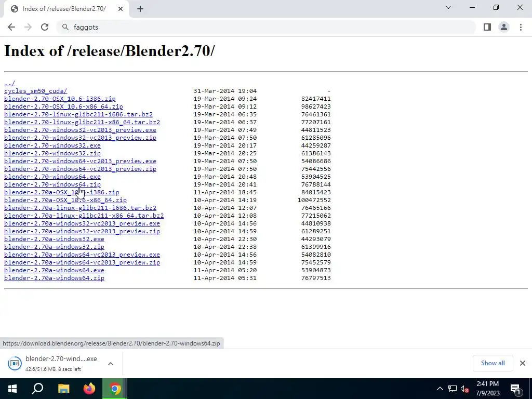Download blender-2.70-OSX_10.6-i386.zip
The width and height of the screenshot is (532, 399).
(x=60, y=99)
